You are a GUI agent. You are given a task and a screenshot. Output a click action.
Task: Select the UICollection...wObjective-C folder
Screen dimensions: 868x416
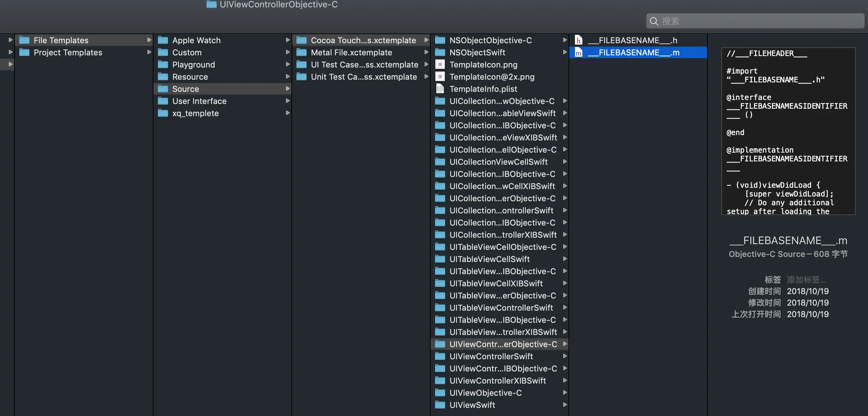tap(500, 101)
